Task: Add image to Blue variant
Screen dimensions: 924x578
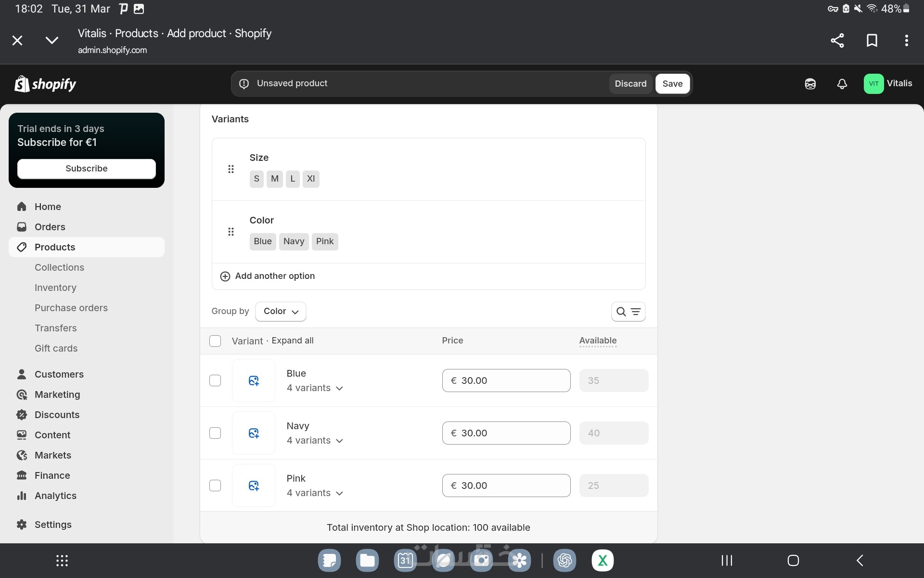Action: tap(254, 381)
